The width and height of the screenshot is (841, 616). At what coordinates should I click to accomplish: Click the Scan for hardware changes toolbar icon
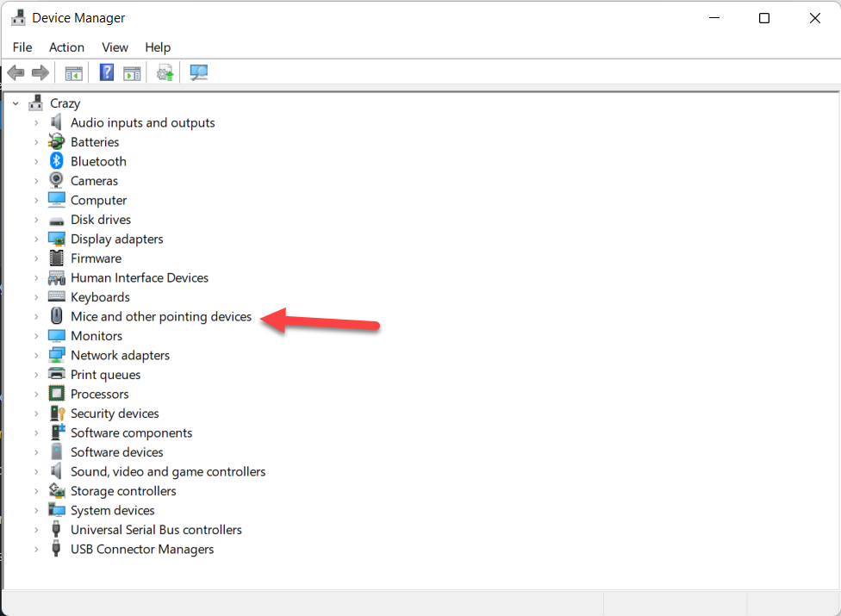199,73
